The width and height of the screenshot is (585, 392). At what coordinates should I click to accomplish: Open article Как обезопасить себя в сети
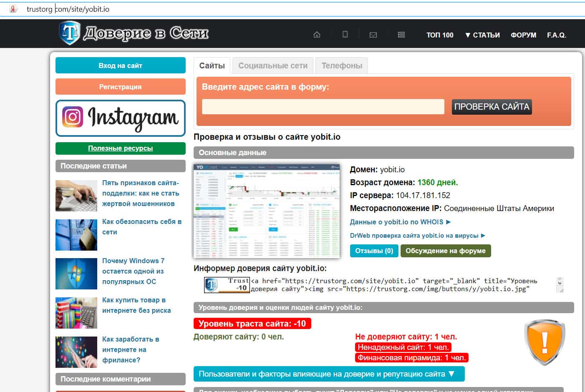click(x=142, y=227)
